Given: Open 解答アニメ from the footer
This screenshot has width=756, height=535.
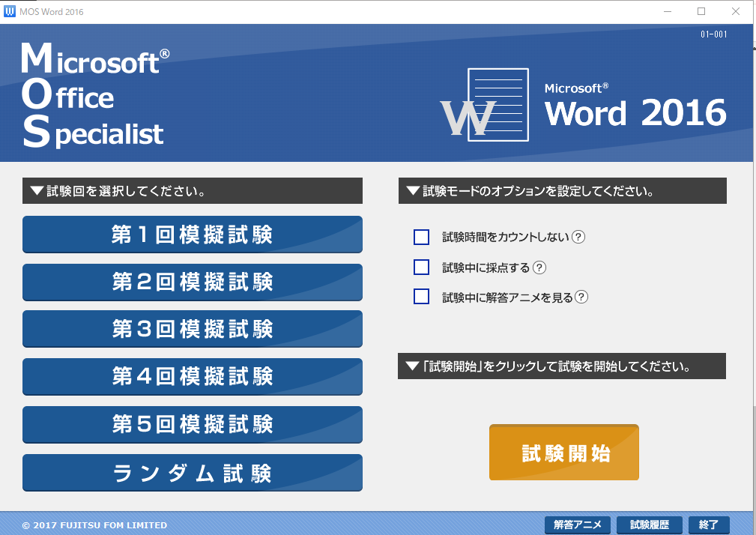Looking at the screenshot, I should tap(578, 525).
